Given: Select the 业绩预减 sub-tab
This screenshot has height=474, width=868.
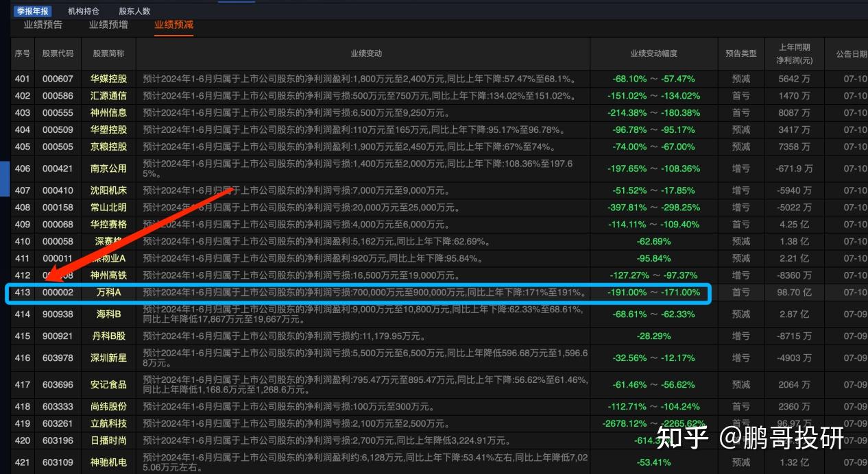Looking at the screenshot, I should (x=174, y=25).
